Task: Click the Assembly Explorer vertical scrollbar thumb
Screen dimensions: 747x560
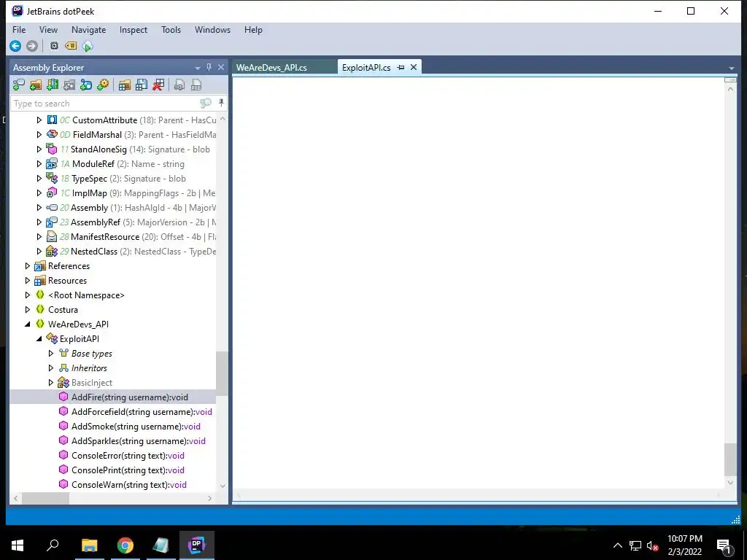Action: tap(222, 373)
